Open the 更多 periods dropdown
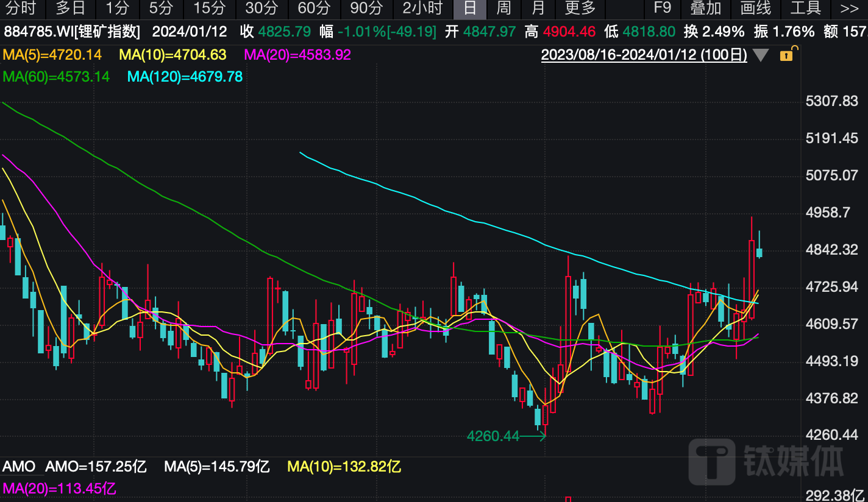This screenshot has width=868, height=502. (x=580, y=9)
